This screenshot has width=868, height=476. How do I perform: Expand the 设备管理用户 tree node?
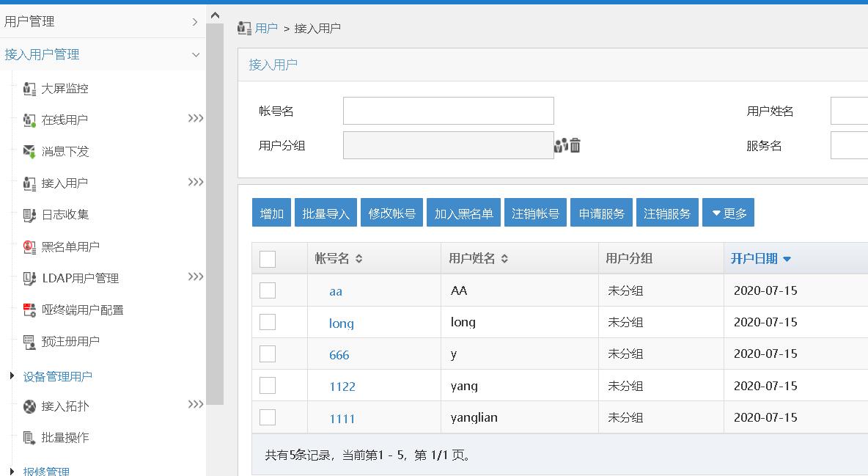12,376
